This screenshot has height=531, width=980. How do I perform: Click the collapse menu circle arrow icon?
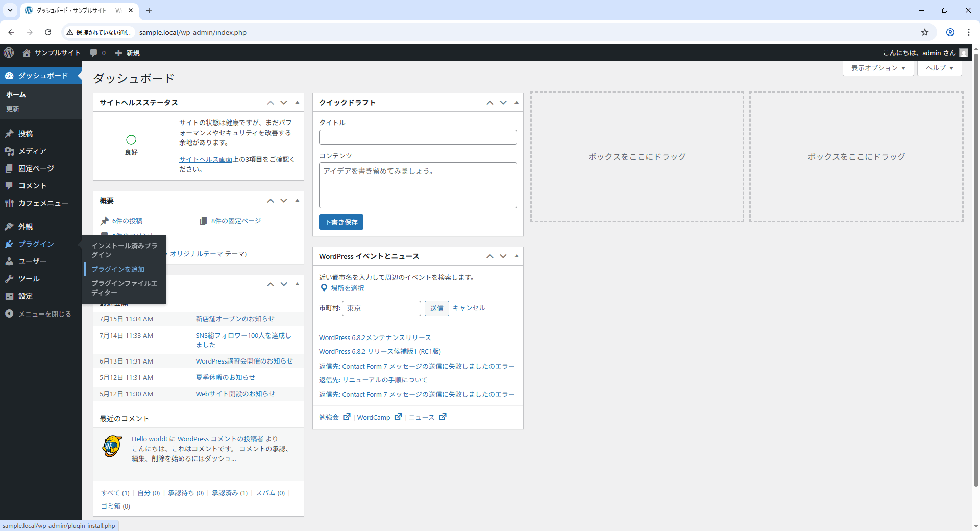9,314
